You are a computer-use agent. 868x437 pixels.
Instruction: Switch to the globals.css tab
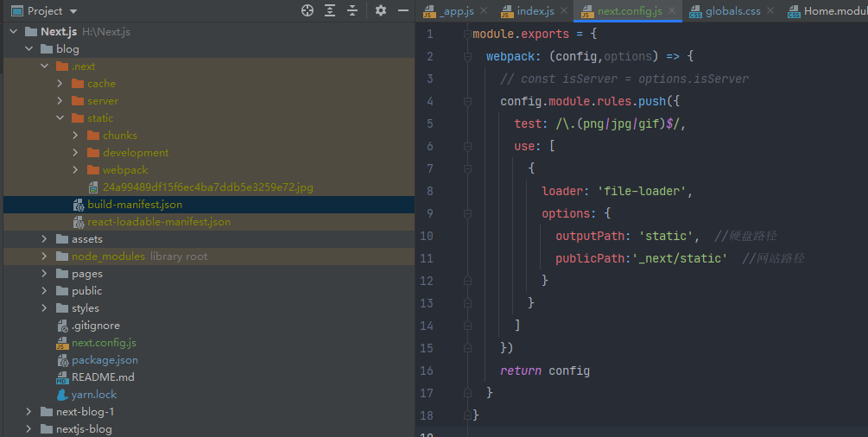pos(732,11)
